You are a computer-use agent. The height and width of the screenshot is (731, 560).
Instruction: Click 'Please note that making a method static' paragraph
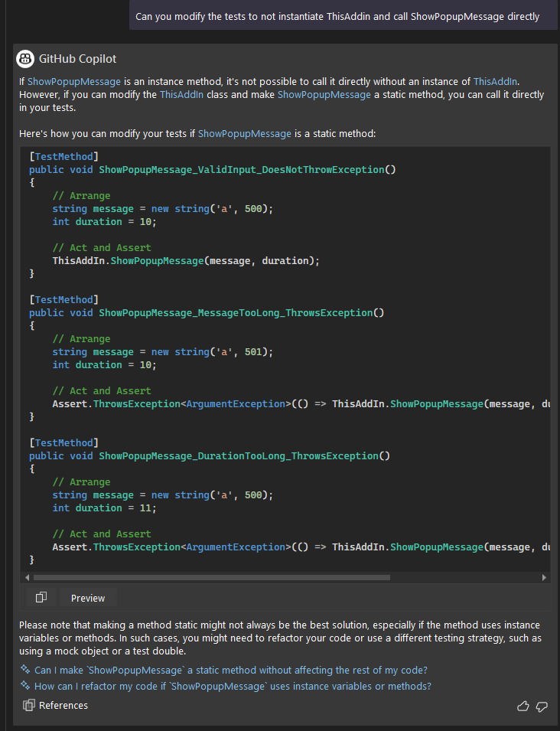tap(280, 638)
